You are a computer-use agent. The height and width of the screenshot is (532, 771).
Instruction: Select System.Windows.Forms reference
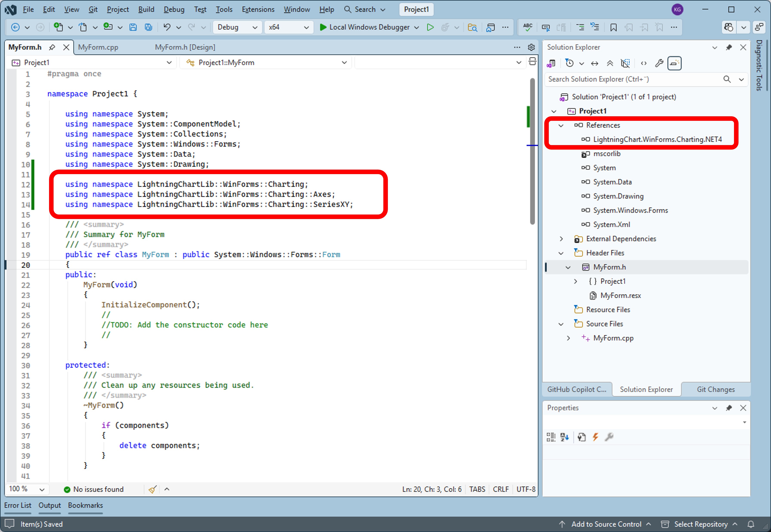pos(630,211)
